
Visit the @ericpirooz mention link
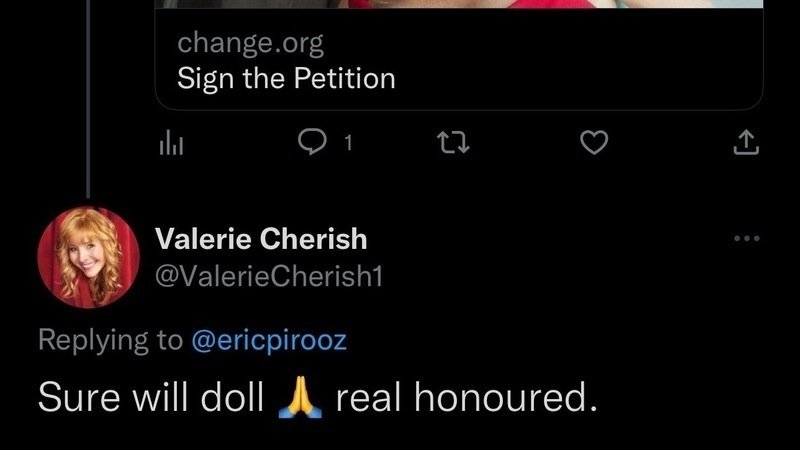point(268,340)
